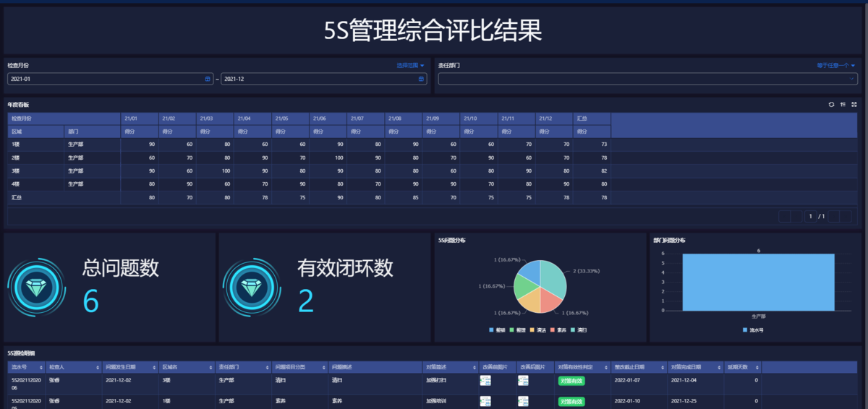Click the 区域 header in 年度看板

[36, 132]
